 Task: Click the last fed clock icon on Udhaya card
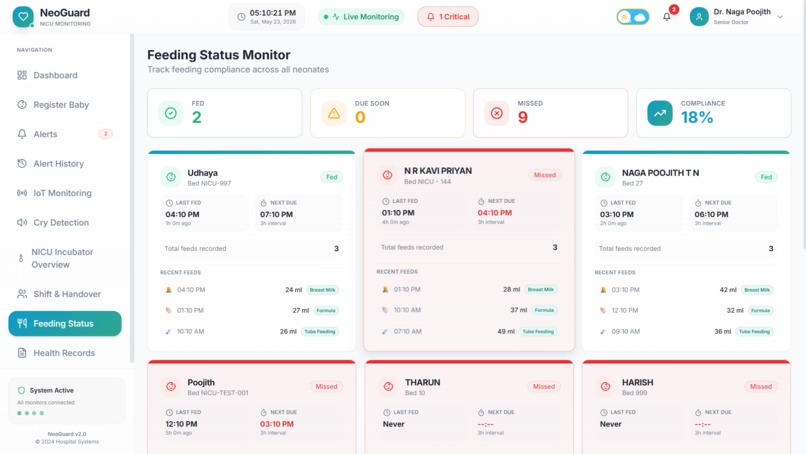169,203
